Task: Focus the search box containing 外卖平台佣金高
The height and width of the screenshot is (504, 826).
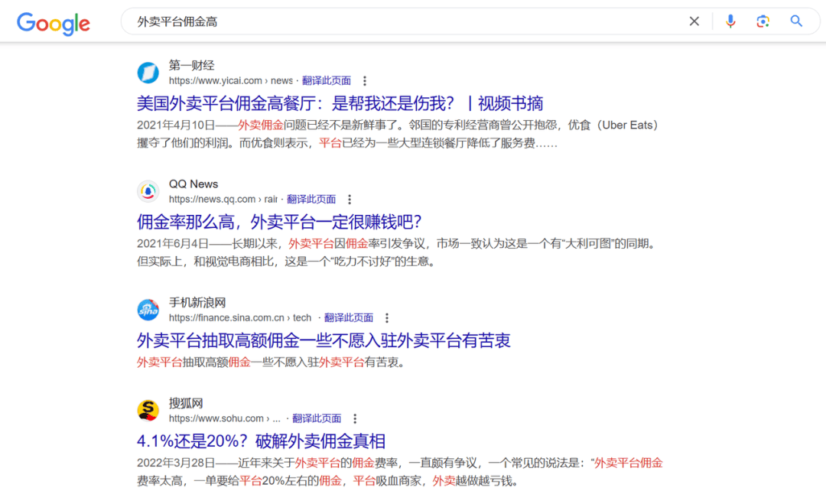Action: click(398, 21)
